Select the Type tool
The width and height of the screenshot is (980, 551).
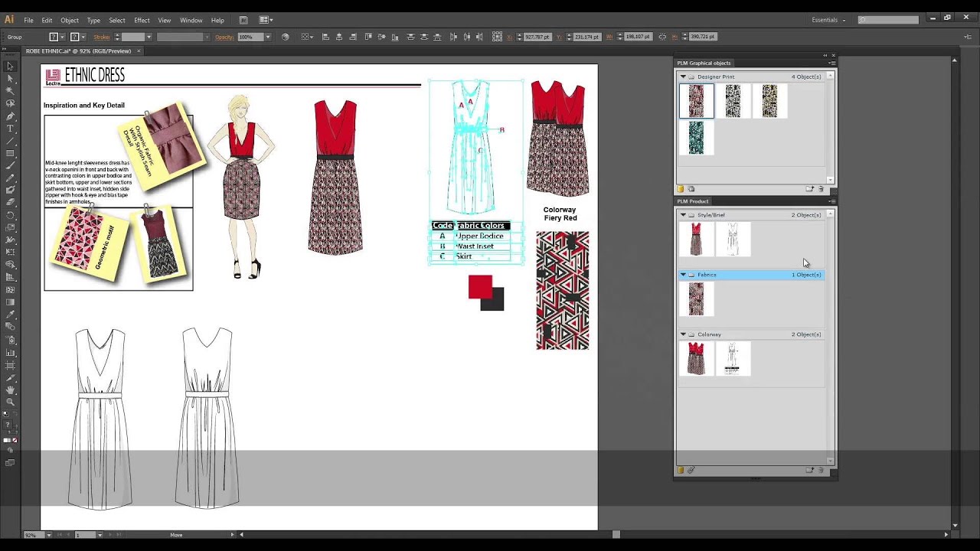click(x=10, y=129)
